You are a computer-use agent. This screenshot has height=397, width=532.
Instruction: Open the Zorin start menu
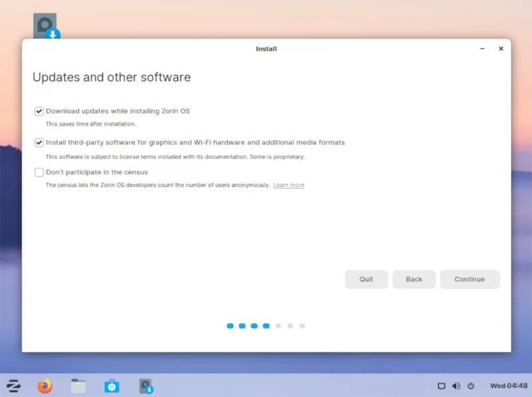(13, 386)
